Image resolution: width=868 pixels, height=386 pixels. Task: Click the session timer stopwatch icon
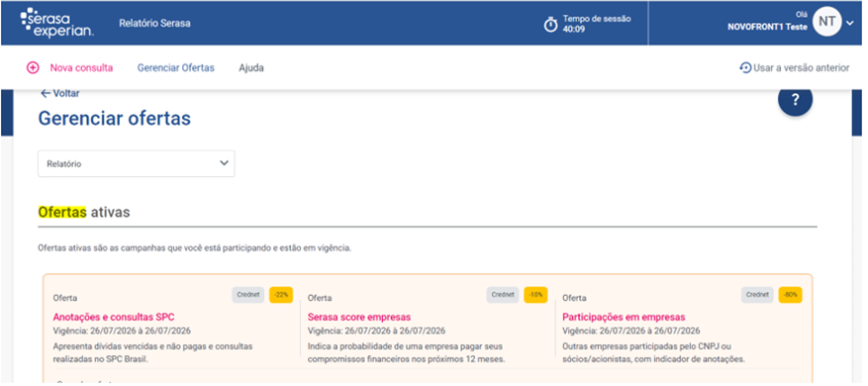[550, 25]
